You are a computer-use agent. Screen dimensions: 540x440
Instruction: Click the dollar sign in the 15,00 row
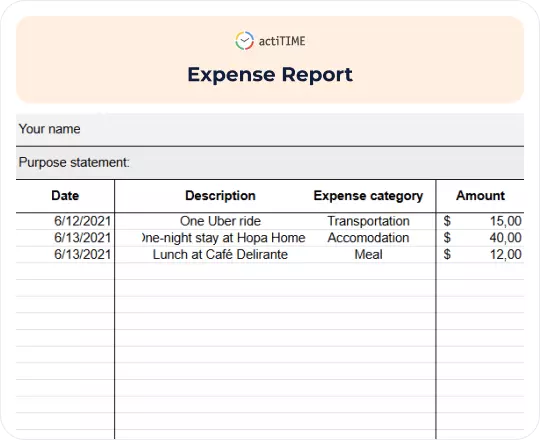pos(447,221)
